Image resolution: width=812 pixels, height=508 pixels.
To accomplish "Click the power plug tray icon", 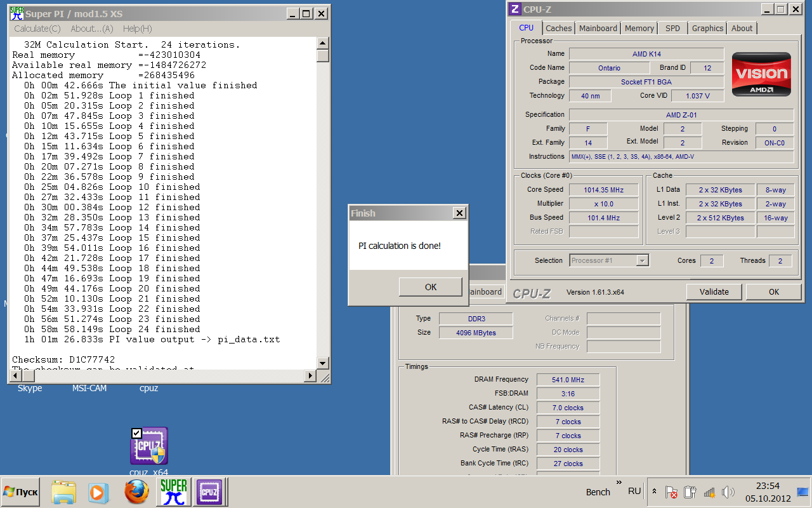I will click(x=690, y=492).
